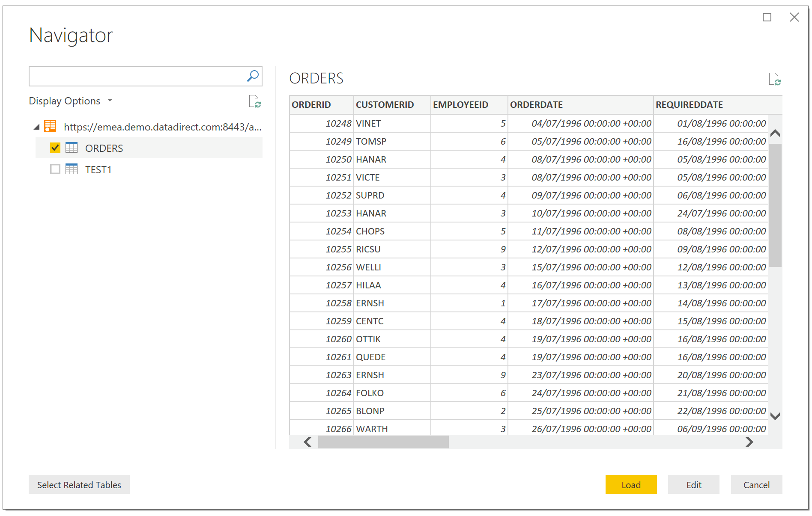Click Select Related Tables
Screen dimensions: 812x516
pos(79,484)
